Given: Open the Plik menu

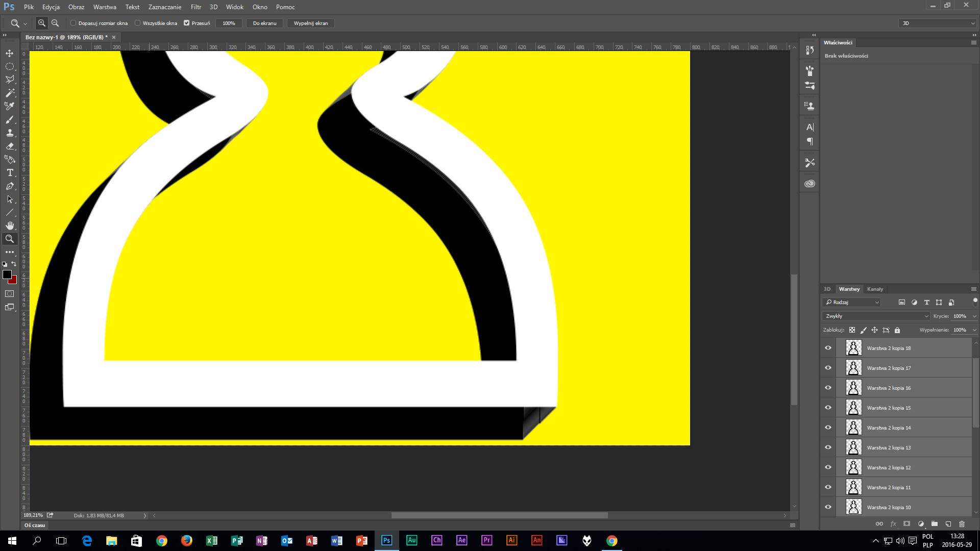Looking at the screenshot, I should [29, 7].
